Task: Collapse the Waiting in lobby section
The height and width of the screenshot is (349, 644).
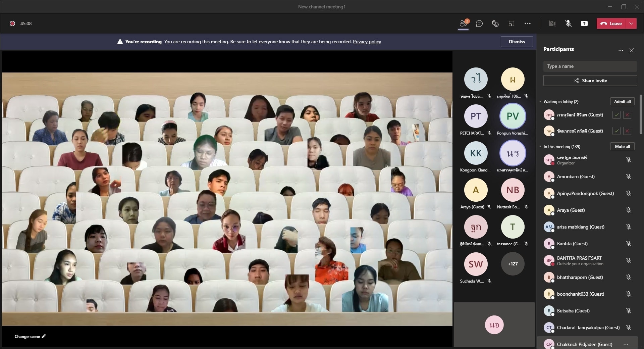Action: click(x=540, y=102)
